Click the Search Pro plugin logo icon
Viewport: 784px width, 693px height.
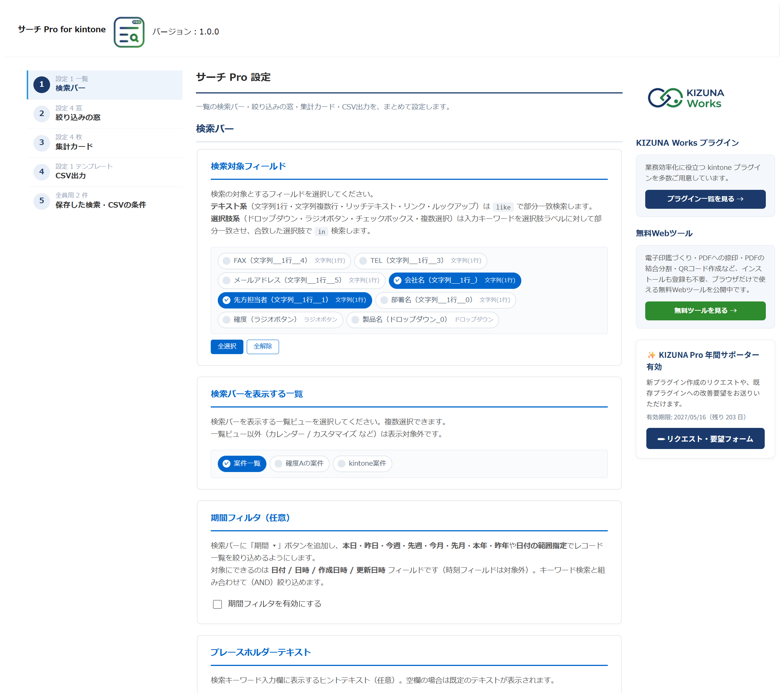(129, 32)
